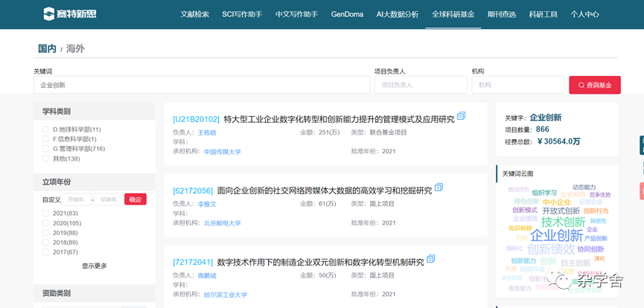The height and width of the screenshot is (308, 644).
Task: Switch to the 海外 funding tab
Action: [x=75, y=48]
